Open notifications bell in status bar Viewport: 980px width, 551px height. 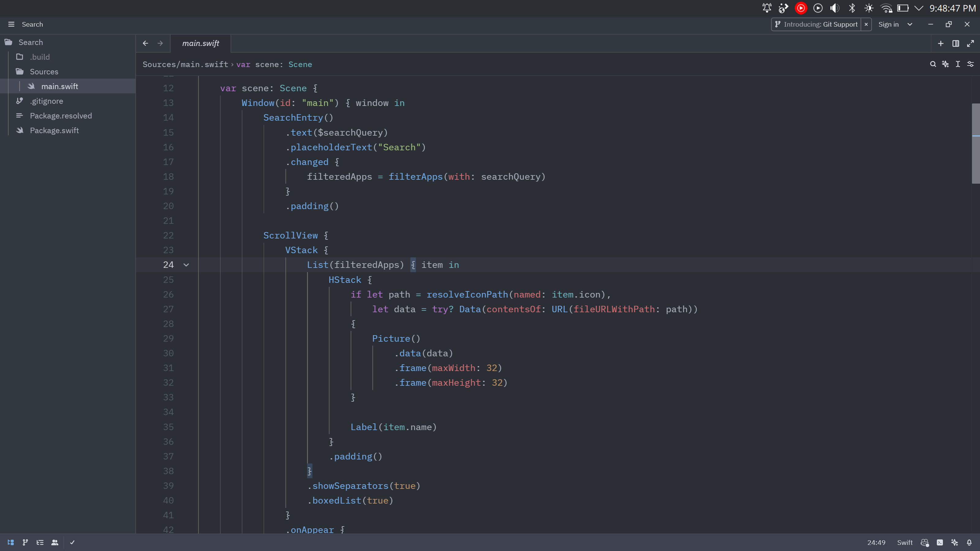pyautogui.click(x=969, y=542)
